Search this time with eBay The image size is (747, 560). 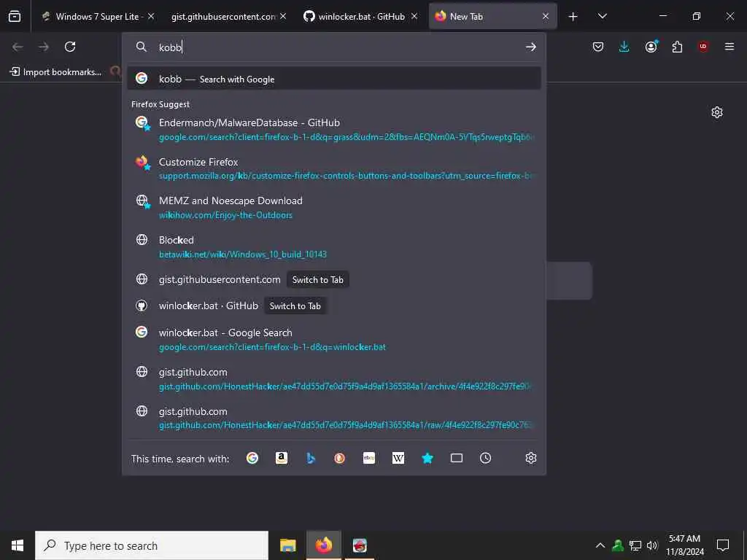click(x=369, y=458)
